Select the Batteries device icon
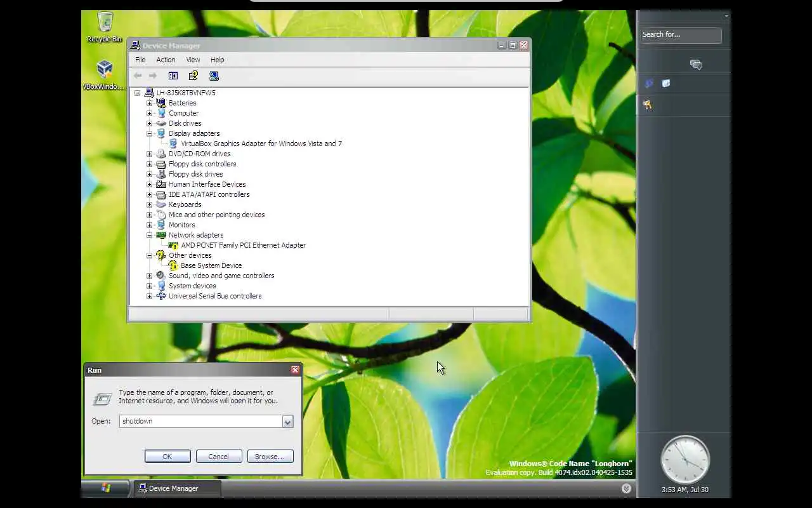This screenshot has width=812, height=508. [x=161, y=103]
